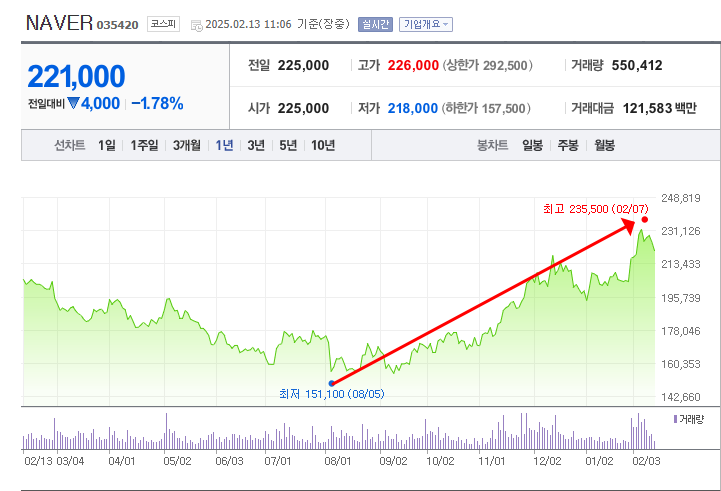Open the 기업개요 dropdown
This screenshot has height=491, width=721.
(x=426, y=24)
